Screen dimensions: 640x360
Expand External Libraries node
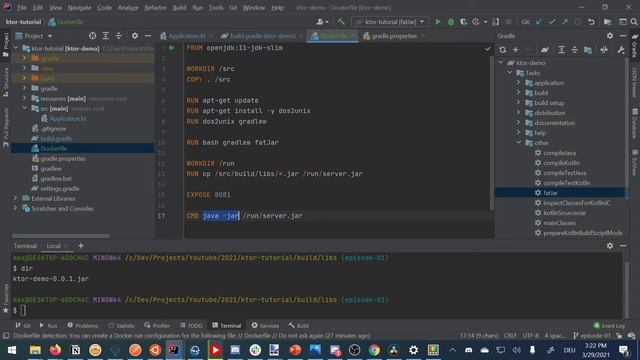pos(16,198)
